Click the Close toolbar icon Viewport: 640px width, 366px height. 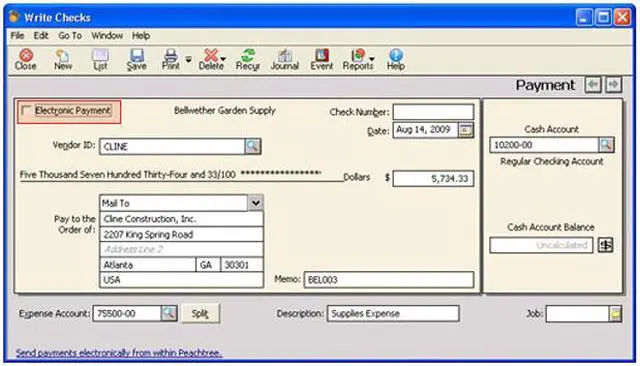(x=26, y=60)
